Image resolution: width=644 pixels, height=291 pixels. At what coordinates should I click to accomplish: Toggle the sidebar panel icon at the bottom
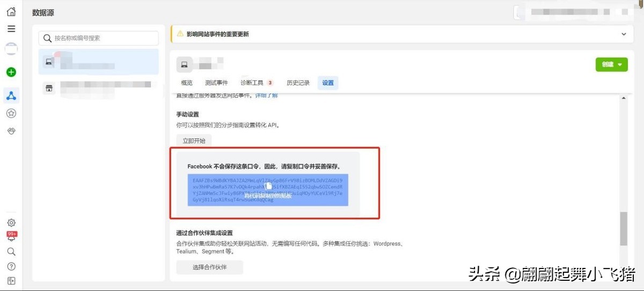(11, 281)
